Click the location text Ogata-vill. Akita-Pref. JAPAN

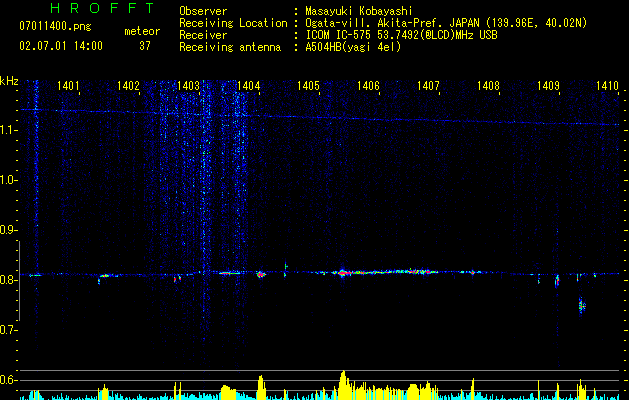coord(392,23)
